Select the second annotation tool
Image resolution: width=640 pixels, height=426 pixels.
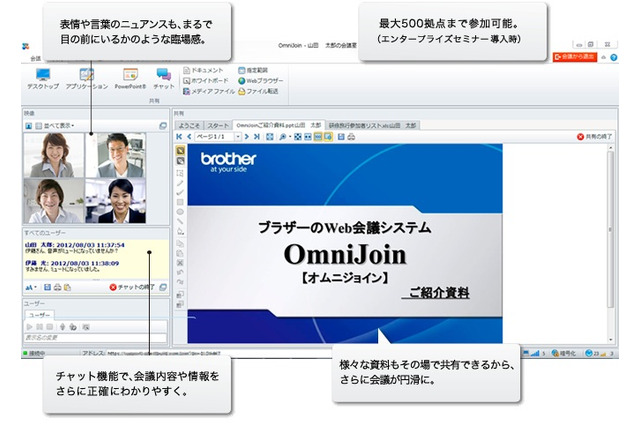click(180, 161)
